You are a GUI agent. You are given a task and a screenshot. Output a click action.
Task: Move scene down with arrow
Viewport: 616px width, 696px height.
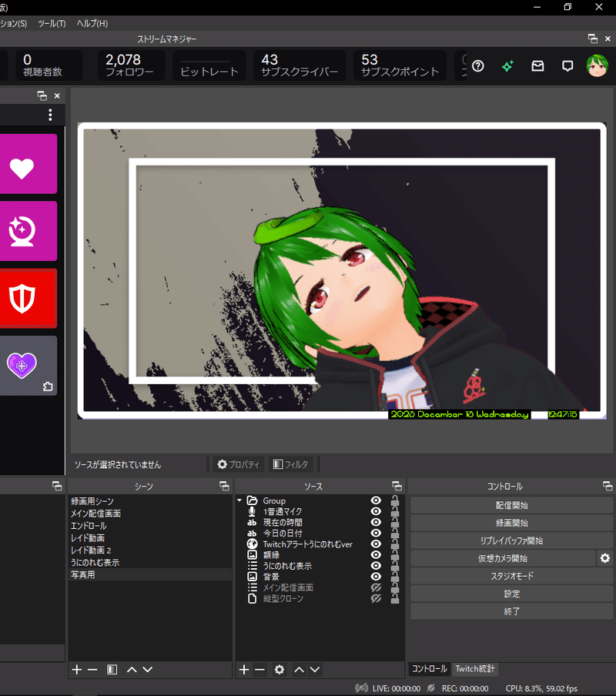[147, 669]
